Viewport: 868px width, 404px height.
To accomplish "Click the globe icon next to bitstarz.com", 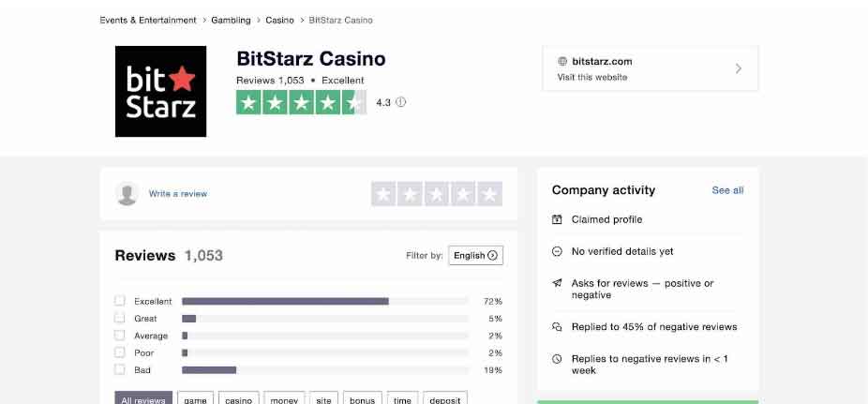I will pos(562,62).
